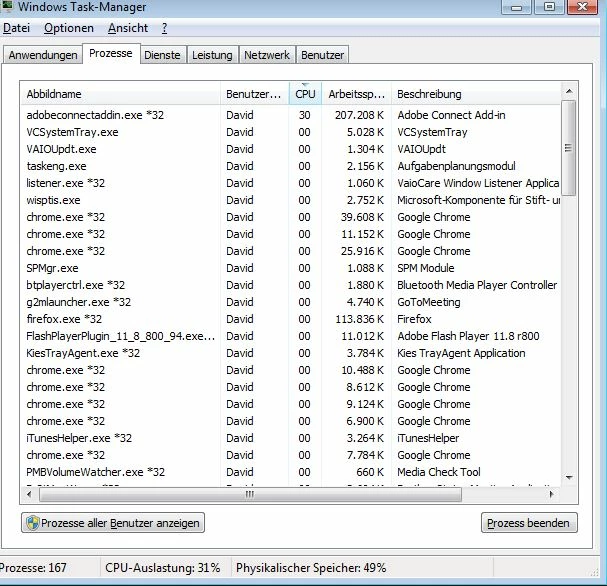Viewport: 607px width, 586px height.
Task: Sort by Benutzer... column header
Action: point(254,94)
